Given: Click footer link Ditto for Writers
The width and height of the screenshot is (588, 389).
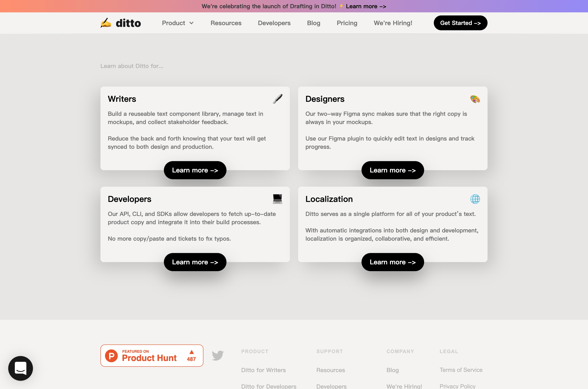Looking at the screenshot, I should [263, 370].
